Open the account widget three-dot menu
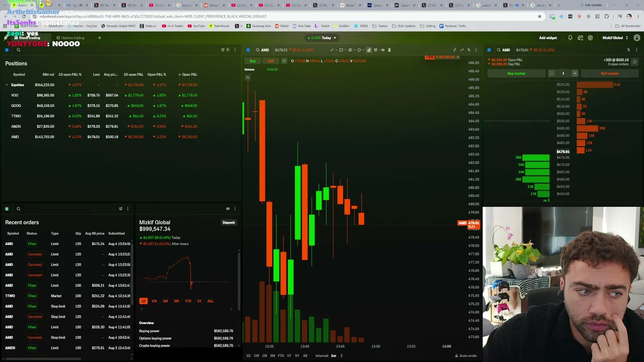644x362 pixels. click(x=234, y=209)
